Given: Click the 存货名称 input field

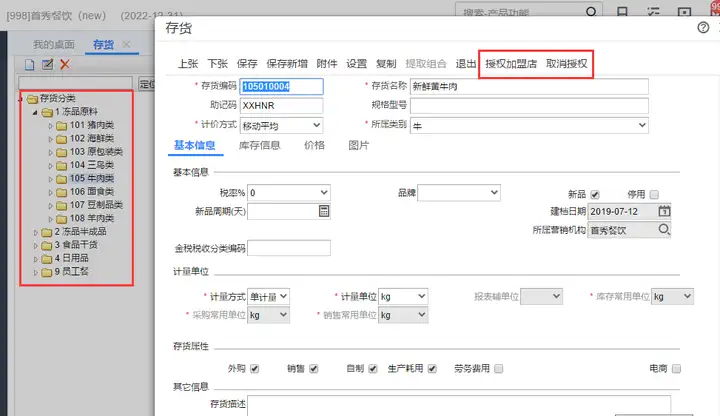Looking at the screenshot, I should pyautogui.click(x=529, y=86).
